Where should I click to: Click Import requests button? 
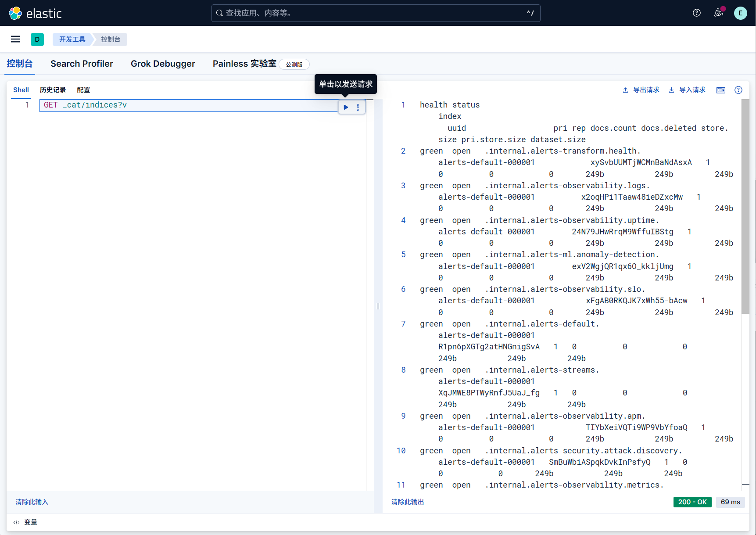pyautogui.click(x=687, y=90)
